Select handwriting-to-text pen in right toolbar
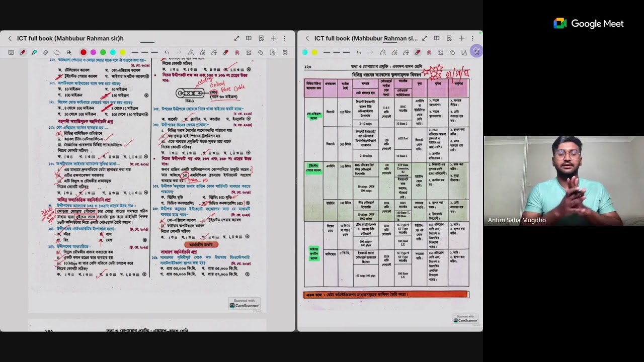The image size is (644, 362). click(406, 52)
